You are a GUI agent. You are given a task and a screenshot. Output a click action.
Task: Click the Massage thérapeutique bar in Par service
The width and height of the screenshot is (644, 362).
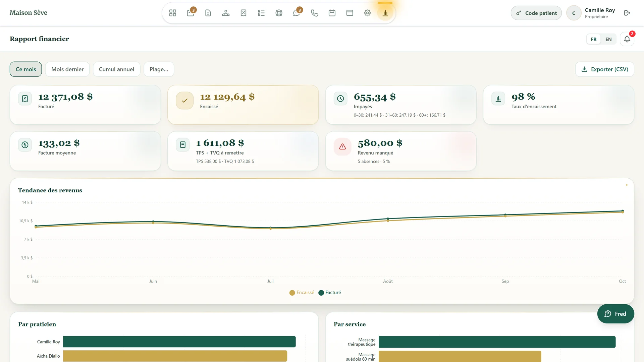(497, 342)
